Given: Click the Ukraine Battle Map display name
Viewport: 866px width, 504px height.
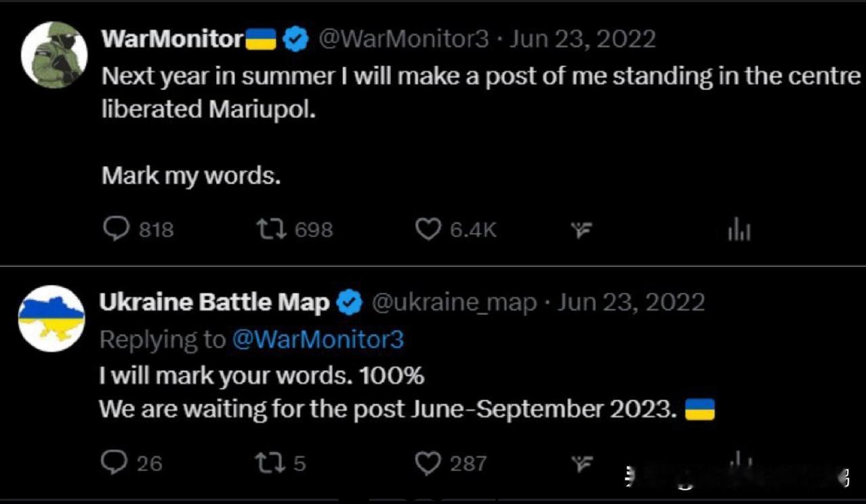Looking at the screenshot, I should (214, 303).
